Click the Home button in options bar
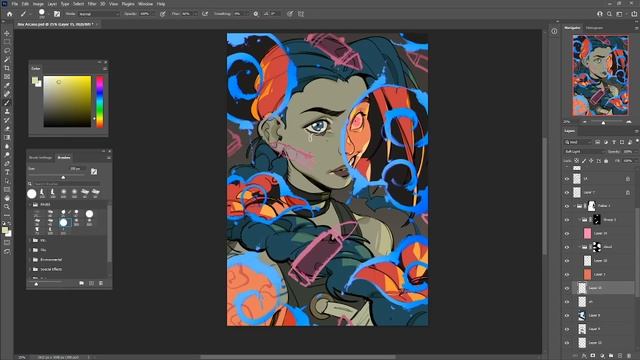 click(9, 14)
